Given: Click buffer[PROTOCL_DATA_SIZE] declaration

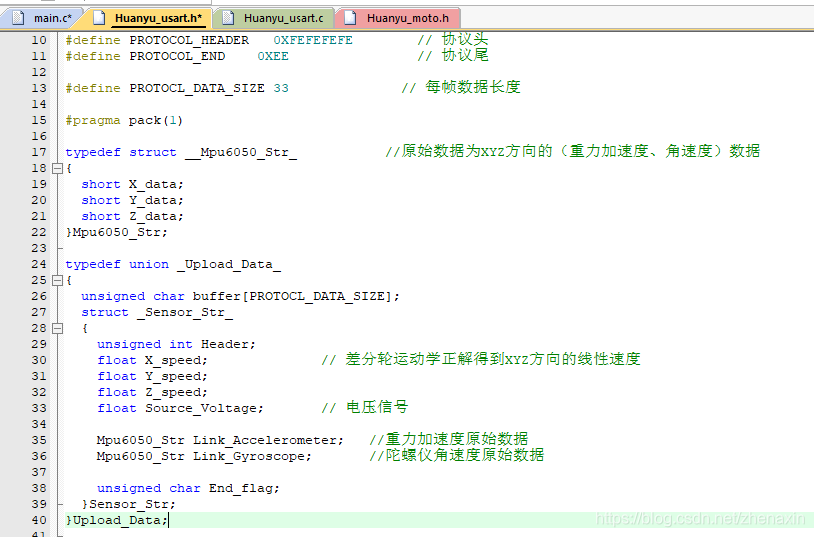Looking at the screenshot, I should coord(296,296).
